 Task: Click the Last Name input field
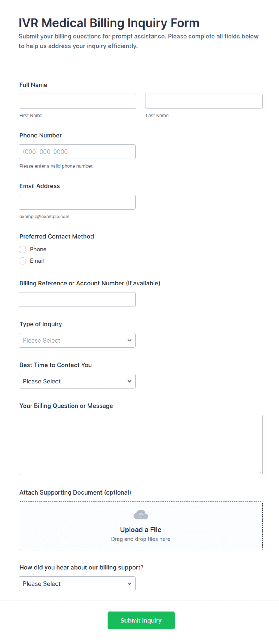pyautogui.click(x=204, y=101)
